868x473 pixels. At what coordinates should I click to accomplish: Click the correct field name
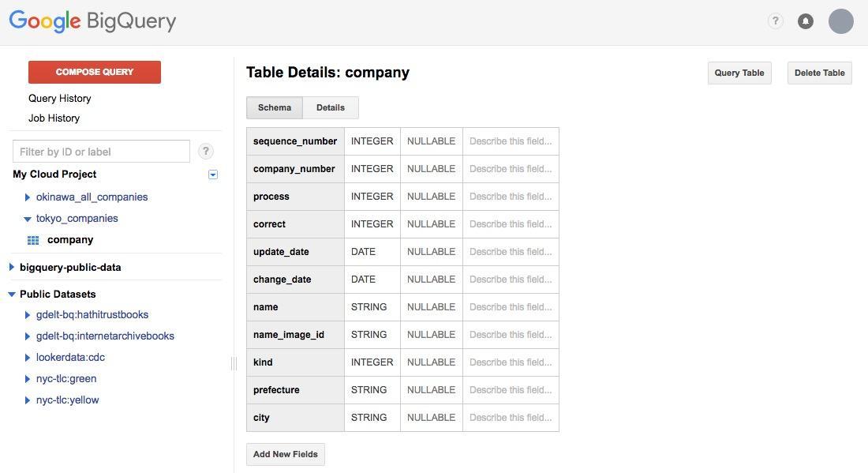click(x=270, y=224)
